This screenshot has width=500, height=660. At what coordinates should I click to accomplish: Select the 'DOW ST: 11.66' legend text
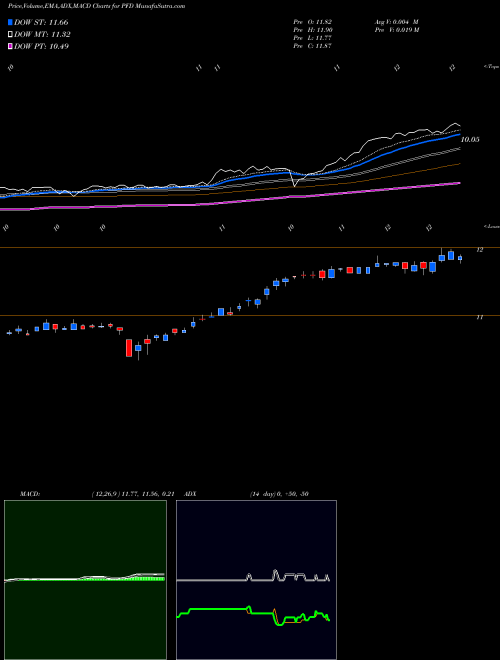click(41, 22)
